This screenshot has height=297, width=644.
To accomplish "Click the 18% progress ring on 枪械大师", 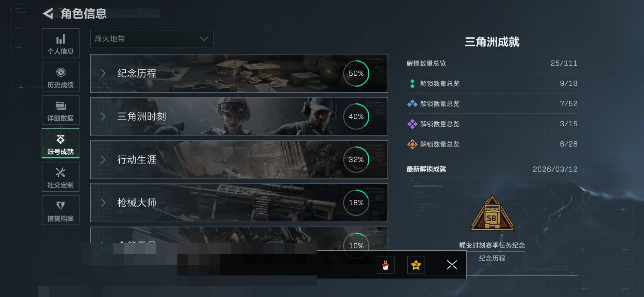I will click(x=356, y=203).
